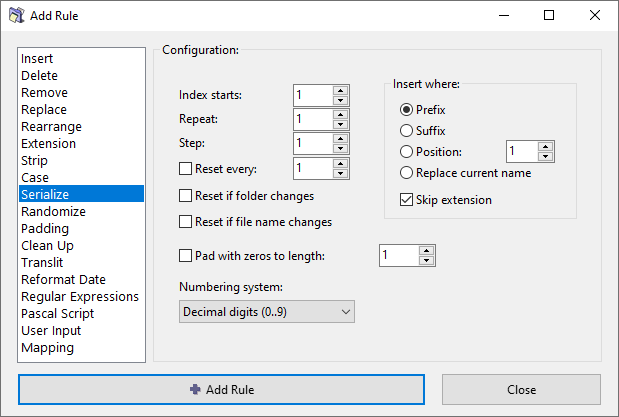Choose the Clean Up rule
Viewport: 619px width, 417px height.
pos(53,246)
